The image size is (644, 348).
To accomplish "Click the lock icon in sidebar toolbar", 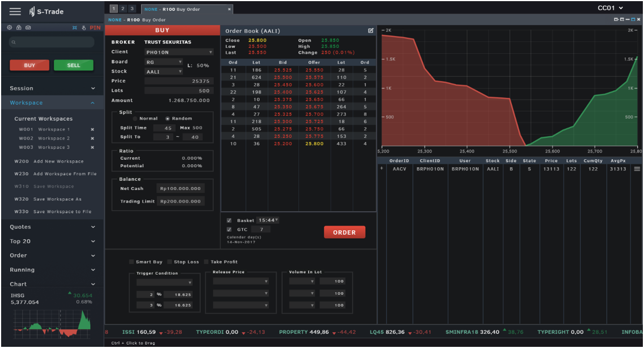I will pyautogui.click(x=19, y=27).
